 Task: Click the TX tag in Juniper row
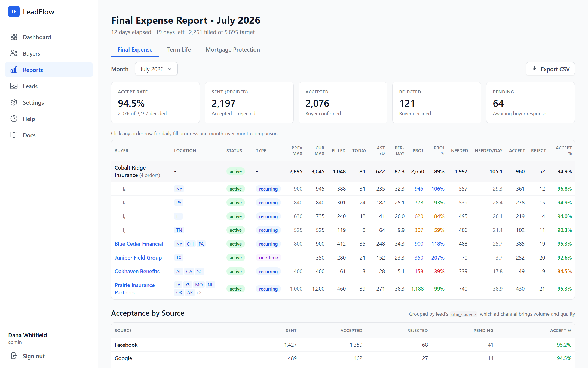click(179, 258)
